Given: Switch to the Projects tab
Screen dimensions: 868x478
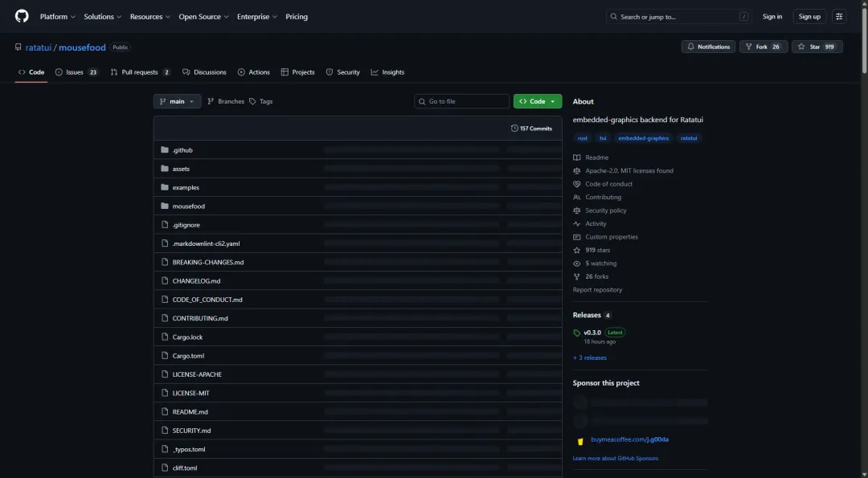Looking at the screenshot, I should pyautogui.click(x=298, y=72).
